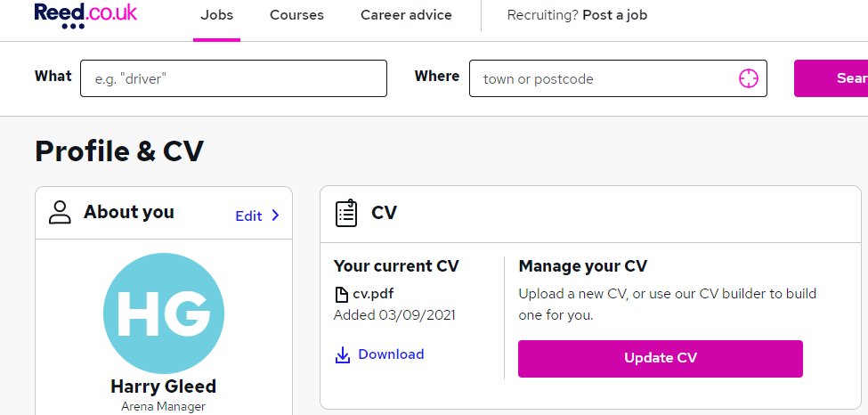Image resolution: width=868 pixels, height=415 pixels.
Task: Click the person icon beside About you
Action: pos(60,212)
